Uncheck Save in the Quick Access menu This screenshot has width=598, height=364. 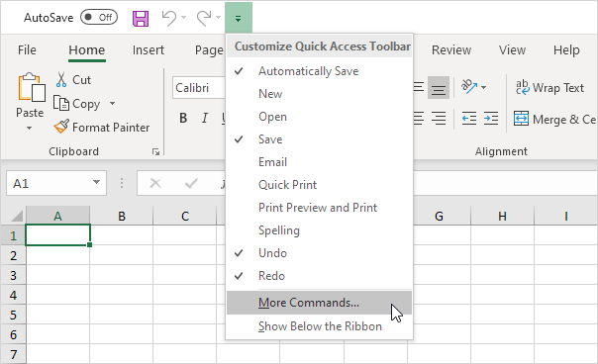point(319,139)
